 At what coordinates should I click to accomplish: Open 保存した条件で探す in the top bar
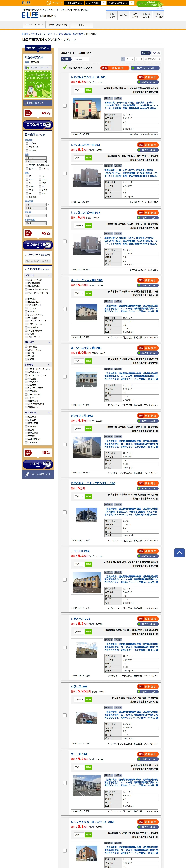118,3
